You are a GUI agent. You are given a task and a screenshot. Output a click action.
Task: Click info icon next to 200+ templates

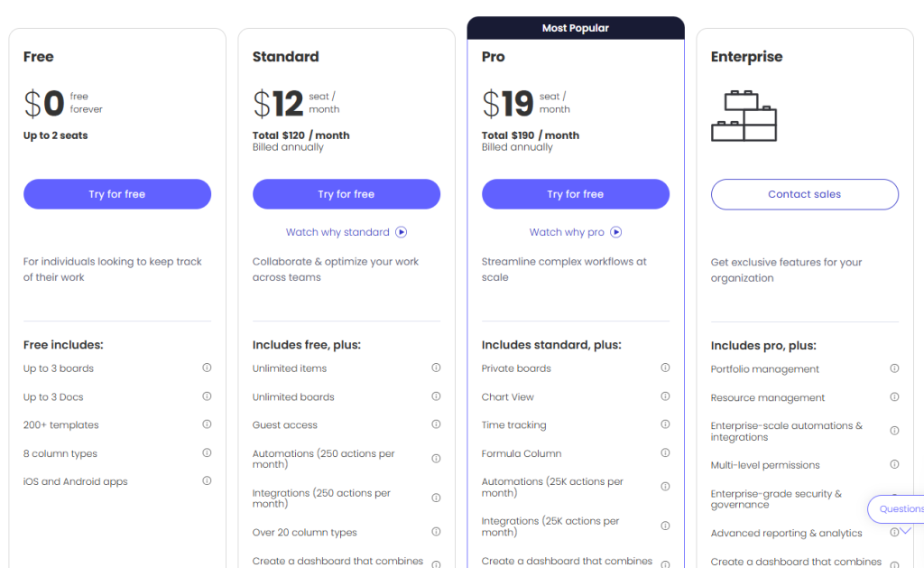click(207, 424)
